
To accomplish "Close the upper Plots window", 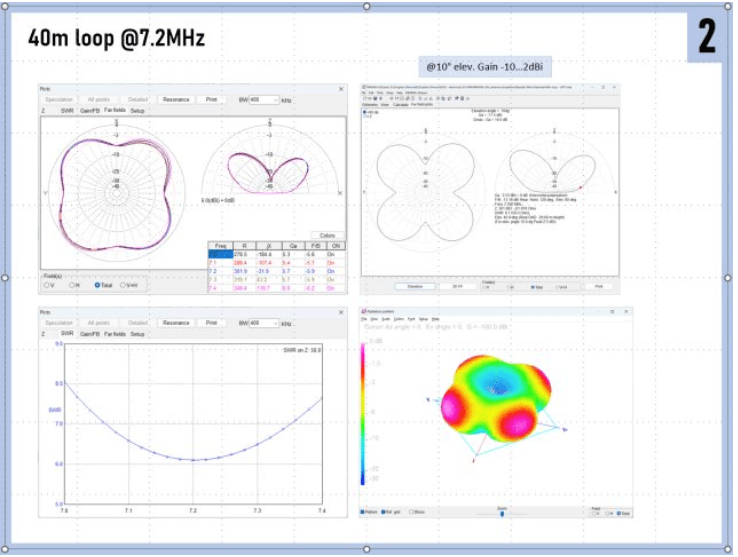I will (341, 88).
